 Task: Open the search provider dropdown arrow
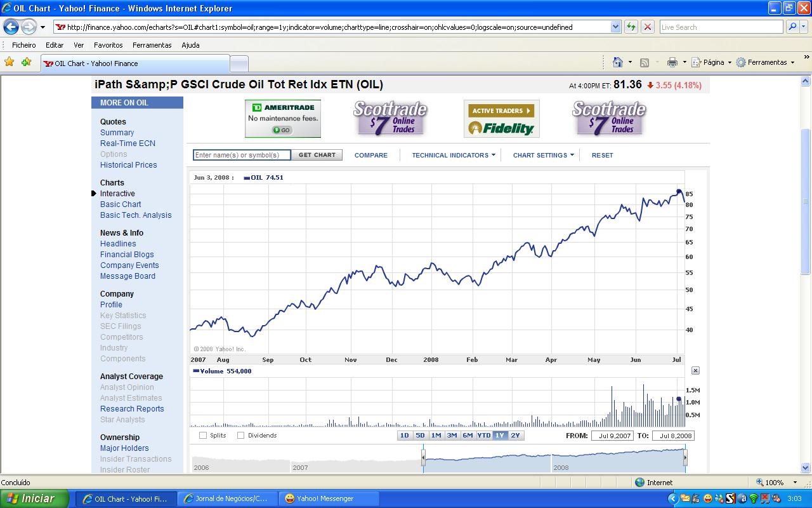[805, 27]
